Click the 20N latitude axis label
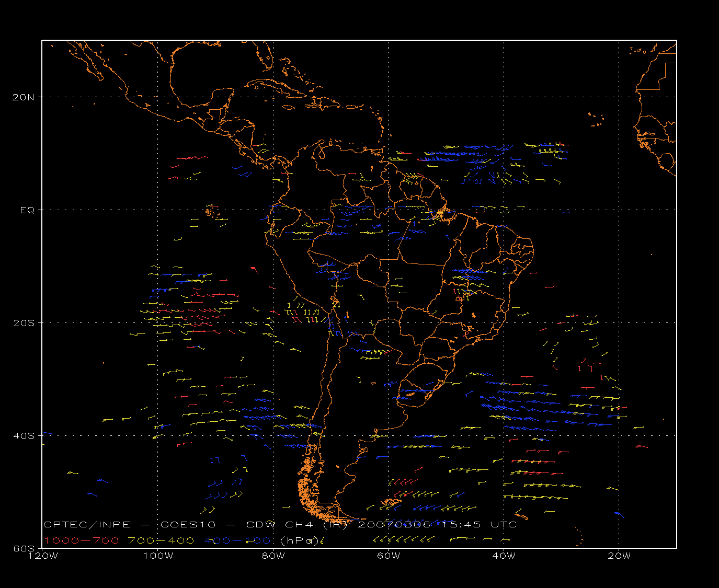 point(25,97)
